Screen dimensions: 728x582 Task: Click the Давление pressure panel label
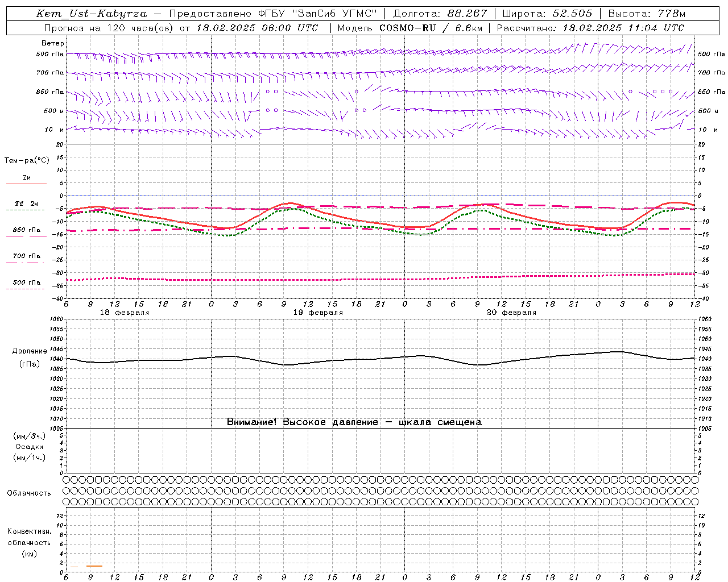(x=30, y=351)
